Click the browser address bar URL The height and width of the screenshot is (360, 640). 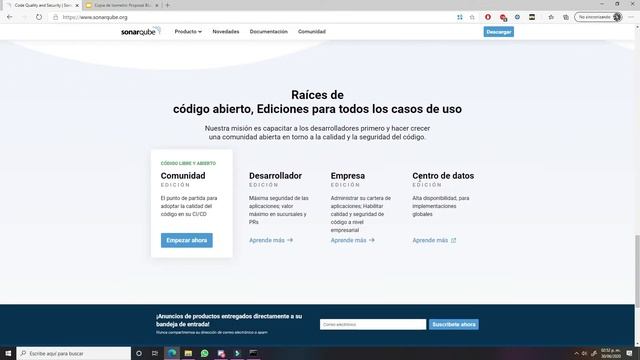[95, 17]
